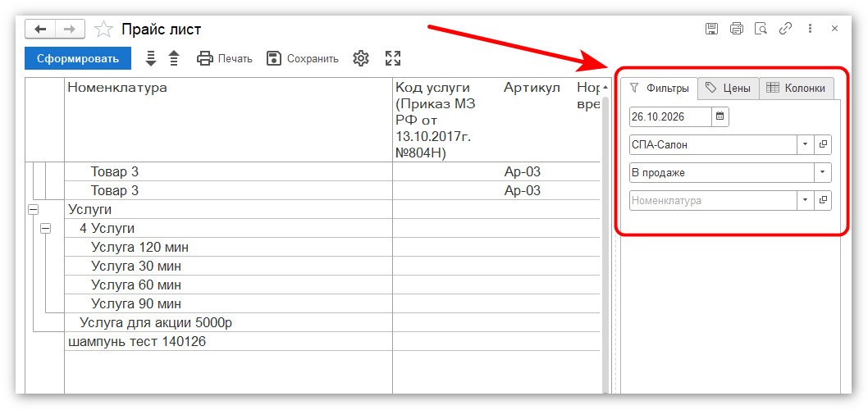Viewport: 868px width, 410px height.
Task: Select the 4 Услуги row
Action: [332, 228]
